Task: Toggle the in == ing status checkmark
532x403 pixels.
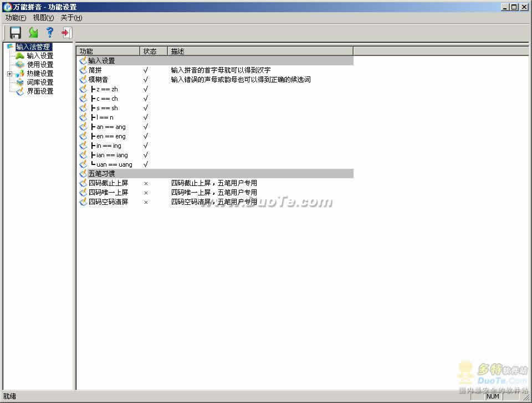Action: pyautogui.click(x=146, y=146)
